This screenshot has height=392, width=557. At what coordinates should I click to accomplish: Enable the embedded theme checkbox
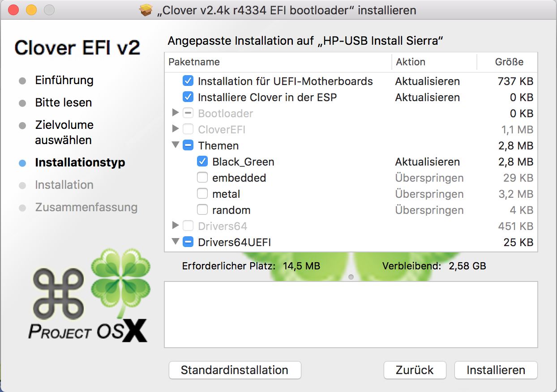(x=202, y=178)
